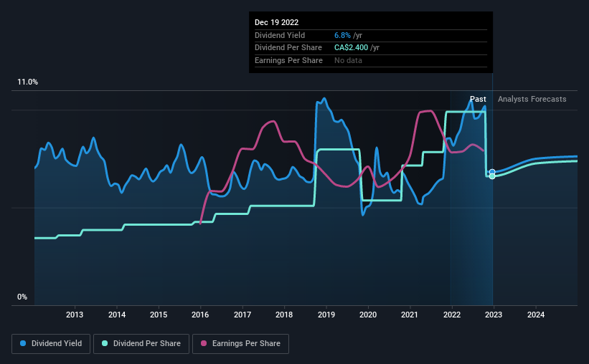
Task: Toggle the Earnings Per Share legend button
Action: 240,344
